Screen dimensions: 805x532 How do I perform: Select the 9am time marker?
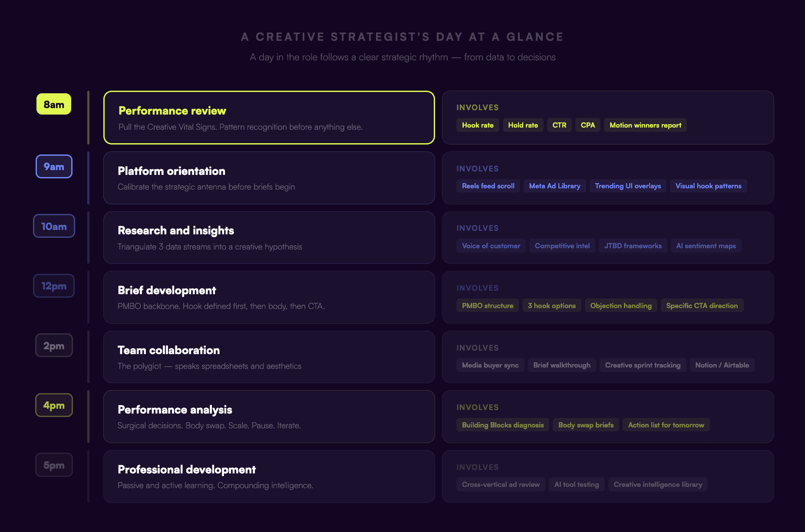click(54, 167)
